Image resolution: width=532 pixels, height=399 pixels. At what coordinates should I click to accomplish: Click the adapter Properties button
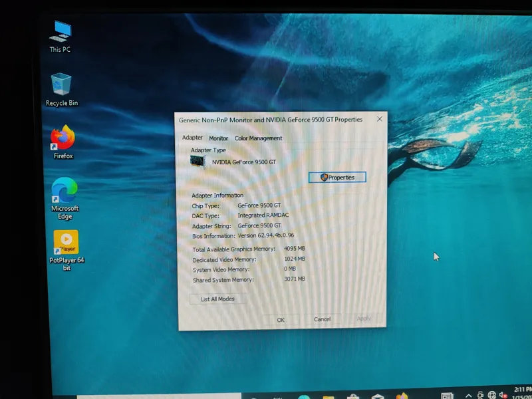(337, 178)
